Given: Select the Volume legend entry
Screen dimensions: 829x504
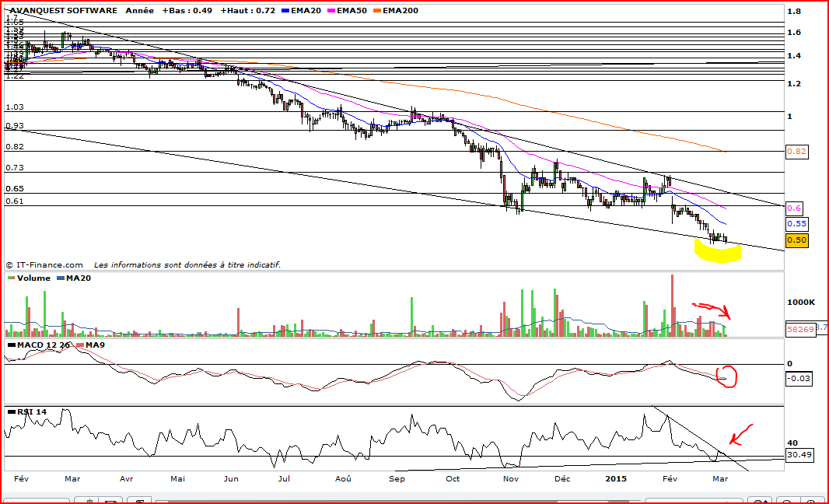Looking at the screenshot, I should [x=29, y=278].
